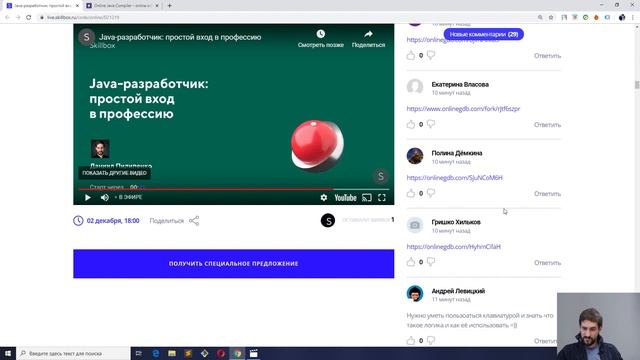Like Полина Дёмкина's comment
This screenshot has width=640, height=360.
click(x=411, y=193)
